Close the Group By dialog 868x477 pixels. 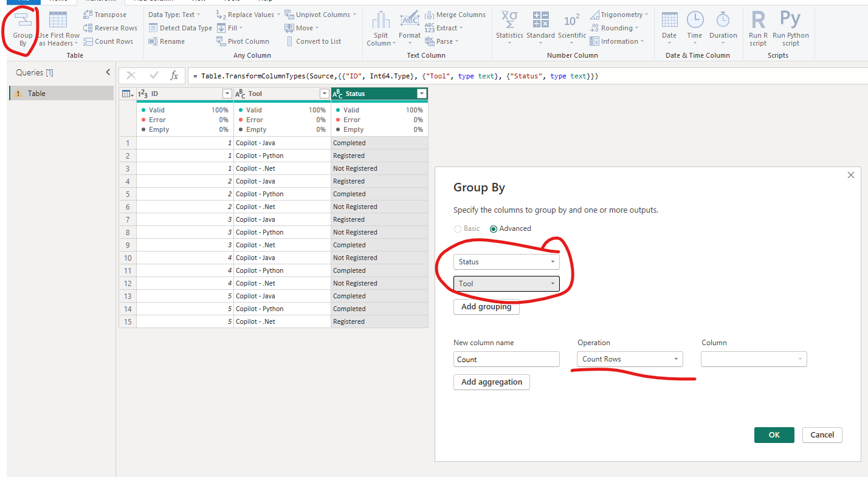pyautogui.click(x=850, y=175)
